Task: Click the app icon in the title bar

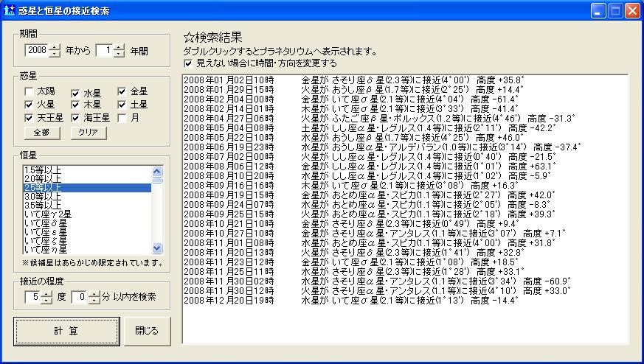Action: pos(10,10)
